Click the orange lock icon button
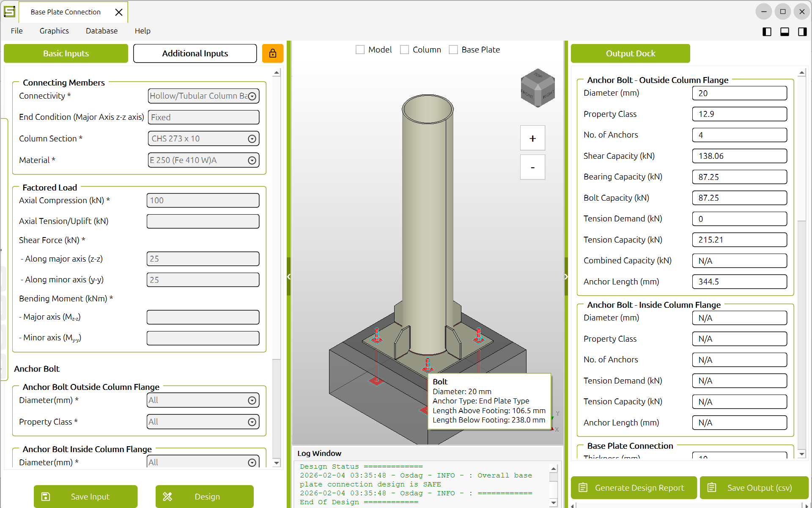The image size is (812, 508). [273, 53]
